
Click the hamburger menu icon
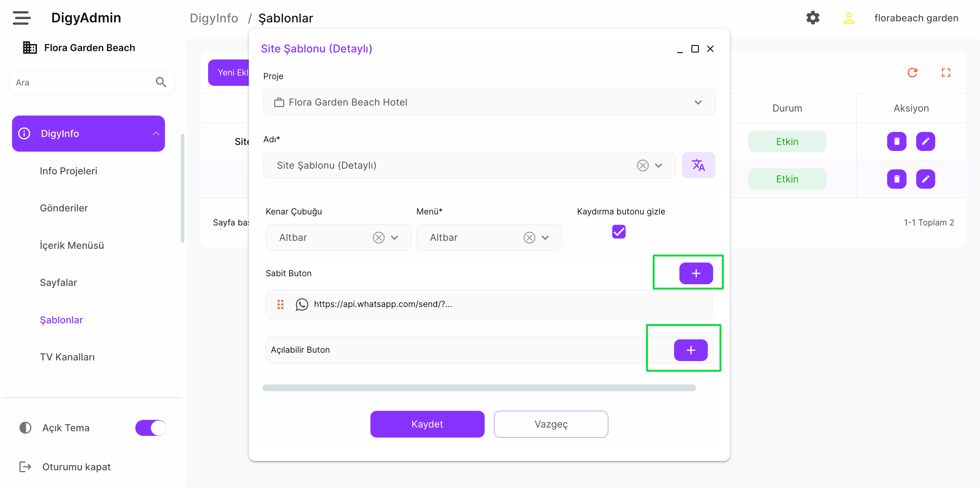pyautogui.click(x=21, y=18)
